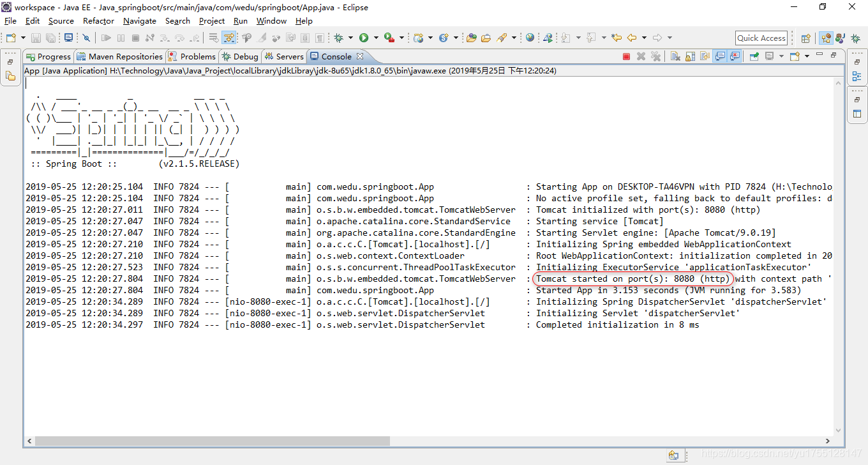Viewport: 868px width, 465px height.
Task: Switch to the Servers tab
Action: (x=285, y=57)
